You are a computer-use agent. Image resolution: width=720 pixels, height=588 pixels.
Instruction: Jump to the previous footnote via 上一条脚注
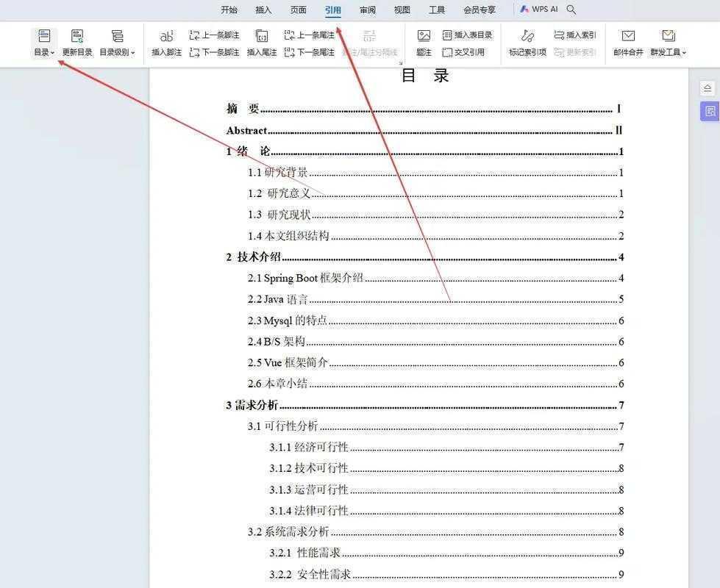click(213, 34)
